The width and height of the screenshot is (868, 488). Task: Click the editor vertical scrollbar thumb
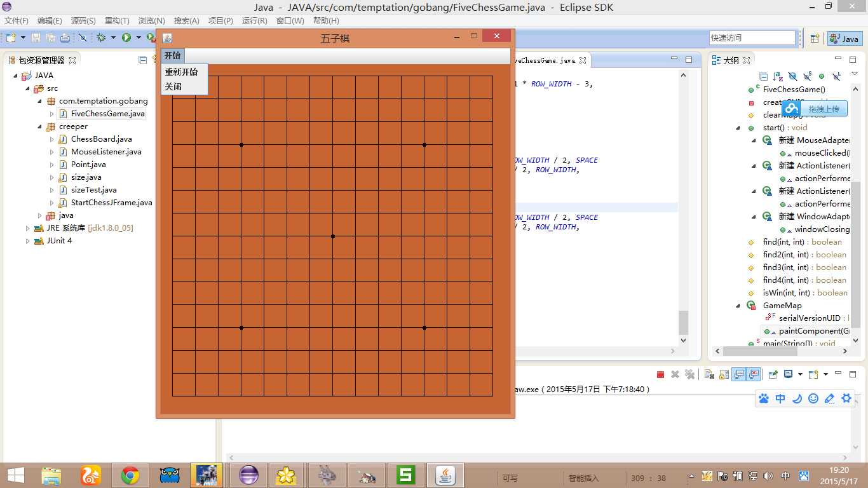click(x=683, y=323)
